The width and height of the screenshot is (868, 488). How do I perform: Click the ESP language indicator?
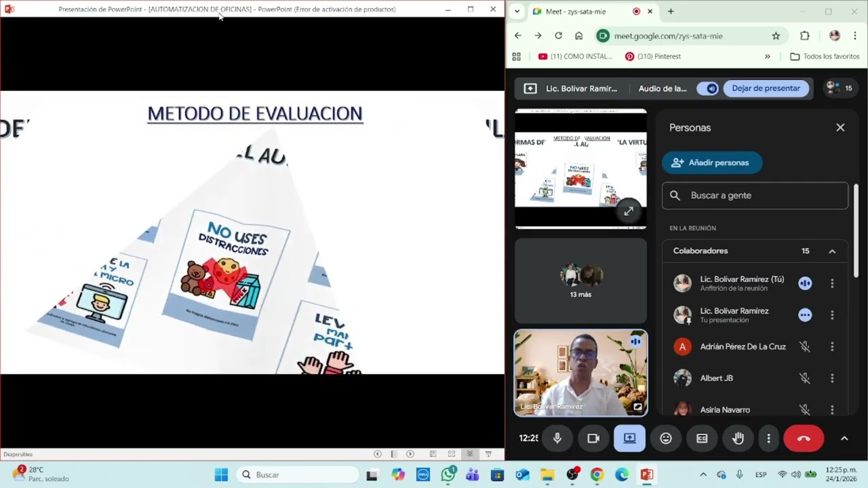point(761,474)
